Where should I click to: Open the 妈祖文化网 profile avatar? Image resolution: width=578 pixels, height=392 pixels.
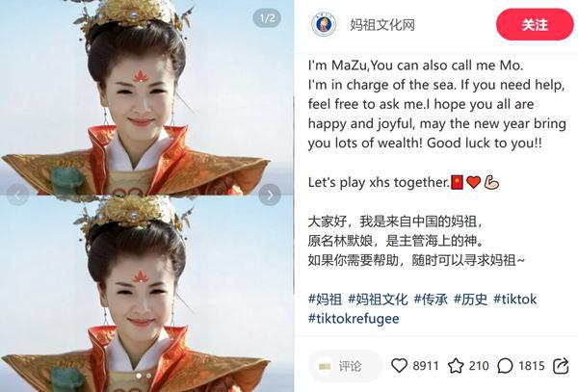click(324, 24)
